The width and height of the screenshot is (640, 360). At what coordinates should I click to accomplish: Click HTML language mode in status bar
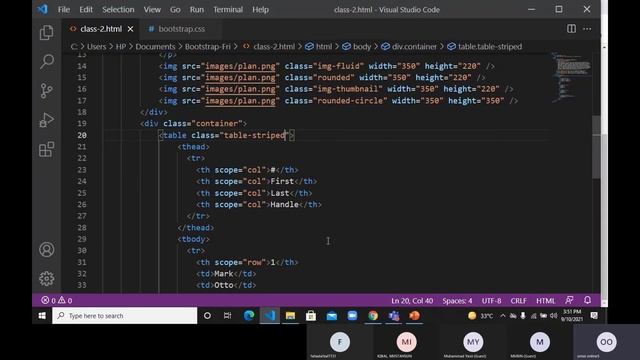click(x=546, y=301)
